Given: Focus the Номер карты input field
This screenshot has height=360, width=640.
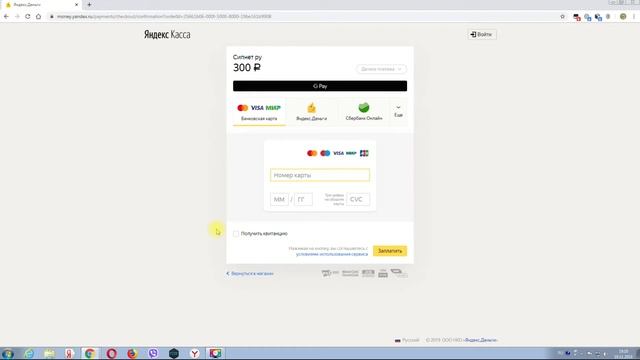Looking at the screenshot, I should pyautogui.click(x=320, y=175).
